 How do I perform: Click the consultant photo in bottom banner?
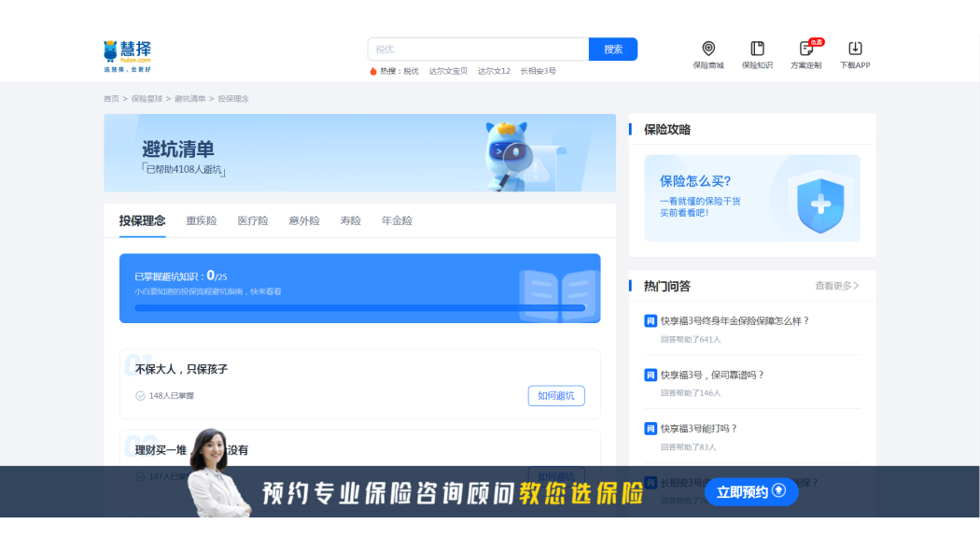(217, 473)
